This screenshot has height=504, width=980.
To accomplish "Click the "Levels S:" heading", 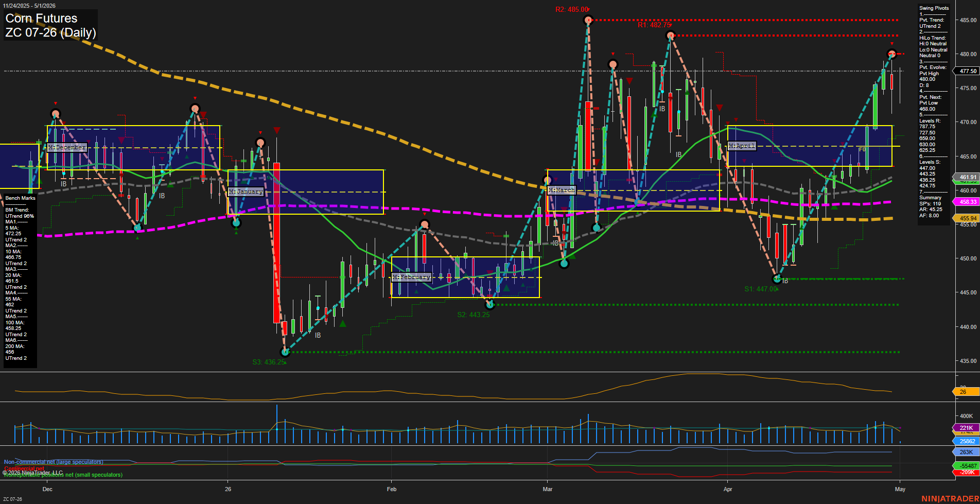I will pos(930,162).
